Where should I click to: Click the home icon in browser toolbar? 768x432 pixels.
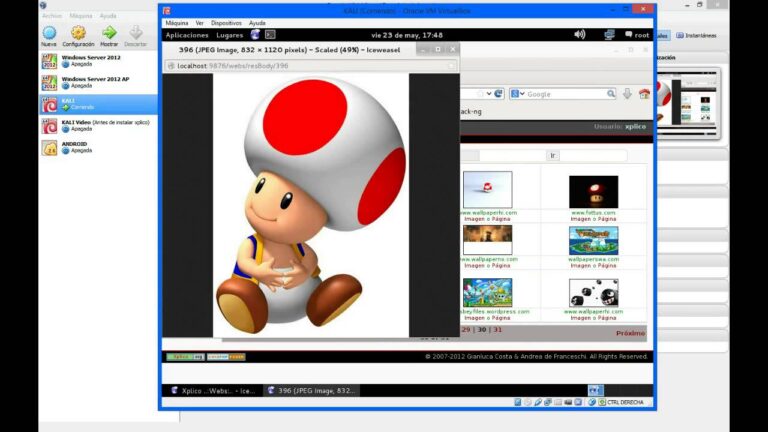644,94
